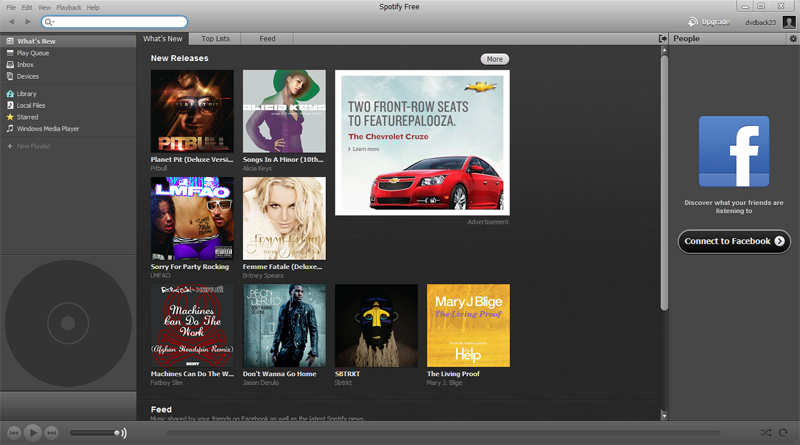Open The Living Proof album cover
Viewport: 800px width, 445px height.
click(468, 326)
